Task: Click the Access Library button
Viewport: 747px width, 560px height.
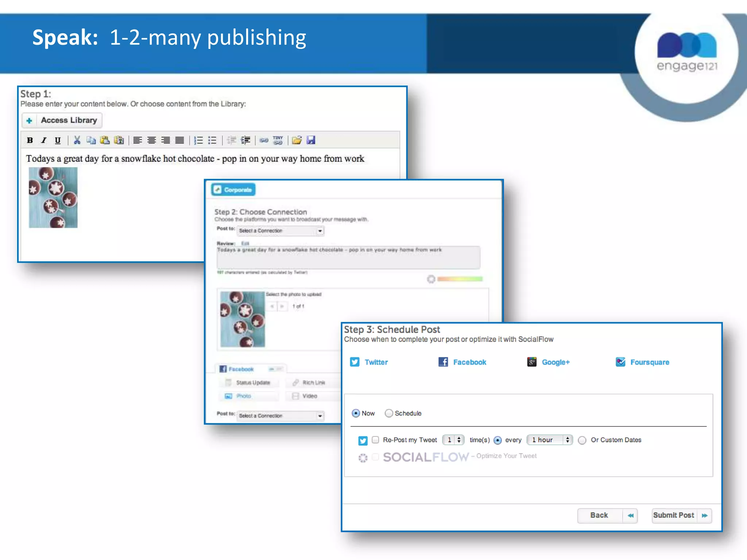Action: coord(62,120)
